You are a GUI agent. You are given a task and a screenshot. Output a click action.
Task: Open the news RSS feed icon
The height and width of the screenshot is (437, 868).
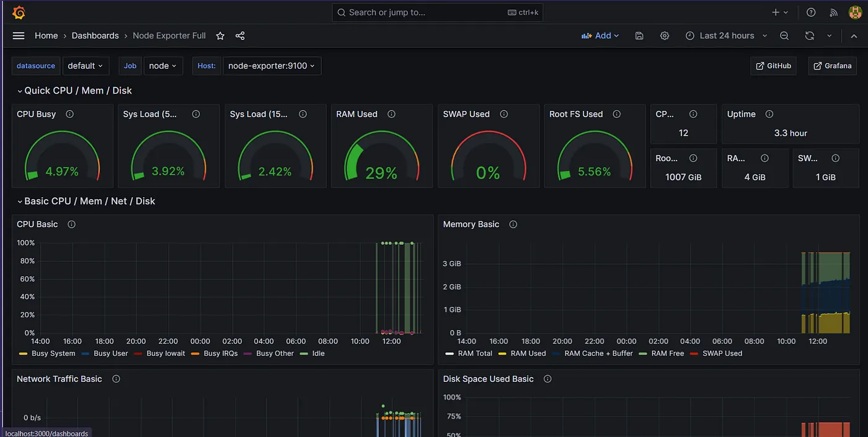point(834,12)
